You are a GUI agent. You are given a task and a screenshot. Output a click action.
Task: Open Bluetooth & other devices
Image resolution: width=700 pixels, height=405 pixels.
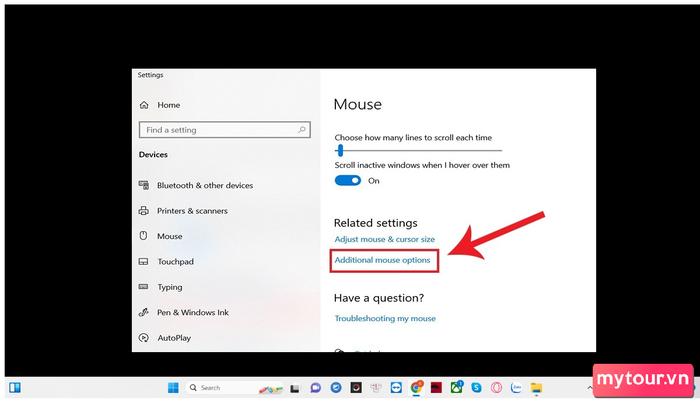(205, 185)
